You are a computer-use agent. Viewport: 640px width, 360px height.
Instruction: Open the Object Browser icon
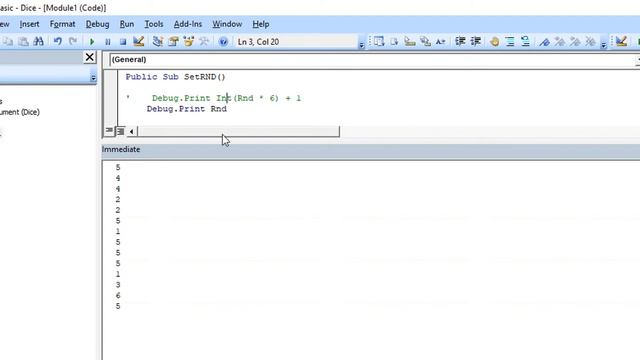pyautogui.click(x=189, y=42)
